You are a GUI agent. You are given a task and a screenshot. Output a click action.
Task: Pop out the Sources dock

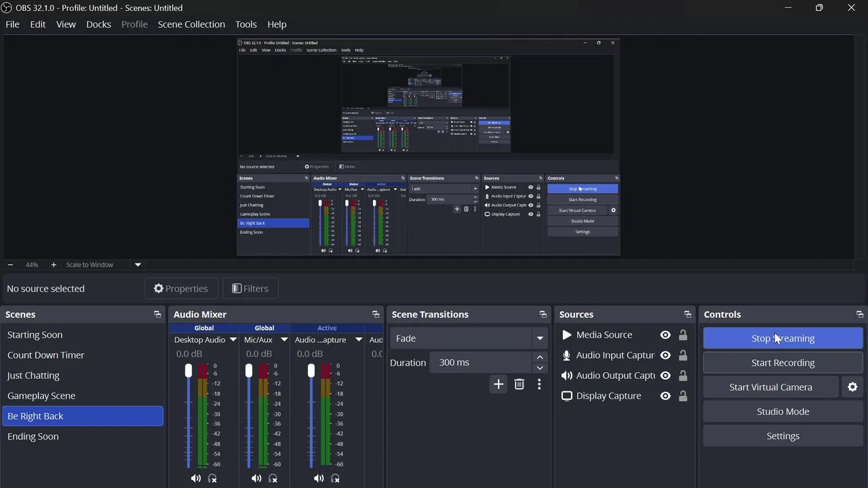coord(688,314)
